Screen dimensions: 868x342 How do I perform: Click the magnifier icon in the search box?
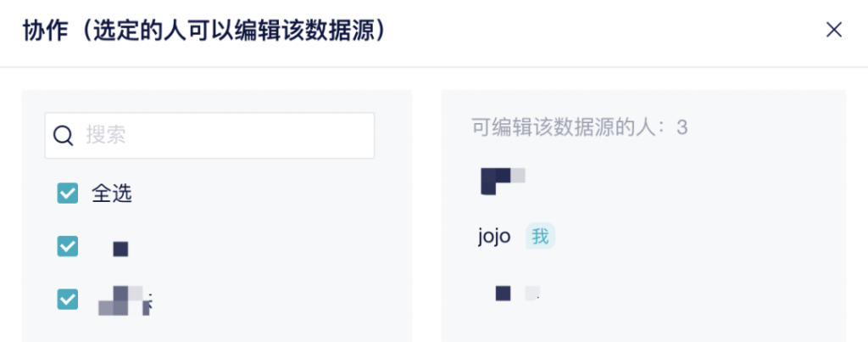coord(64,136)
